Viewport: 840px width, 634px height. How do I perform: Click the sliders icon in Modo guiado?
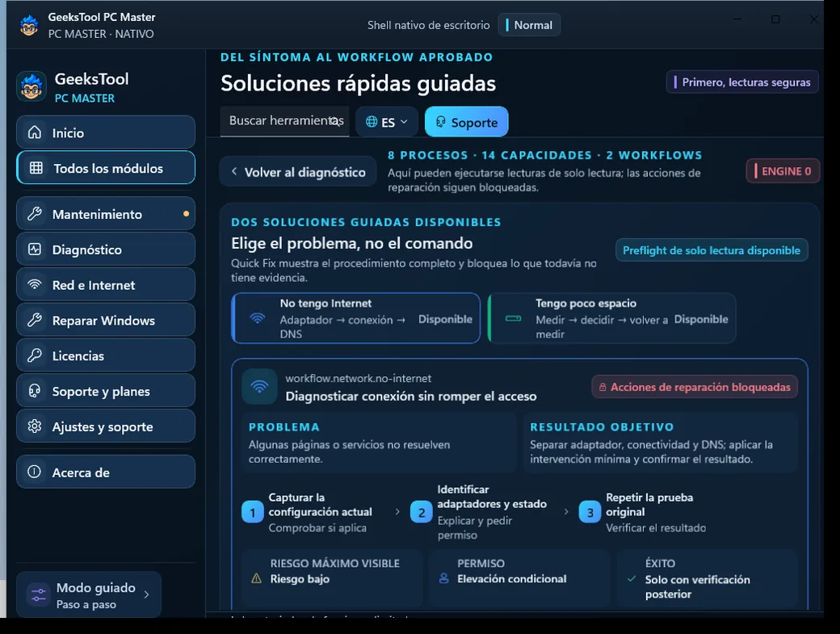pyautogui.click(x=39, y=594)
